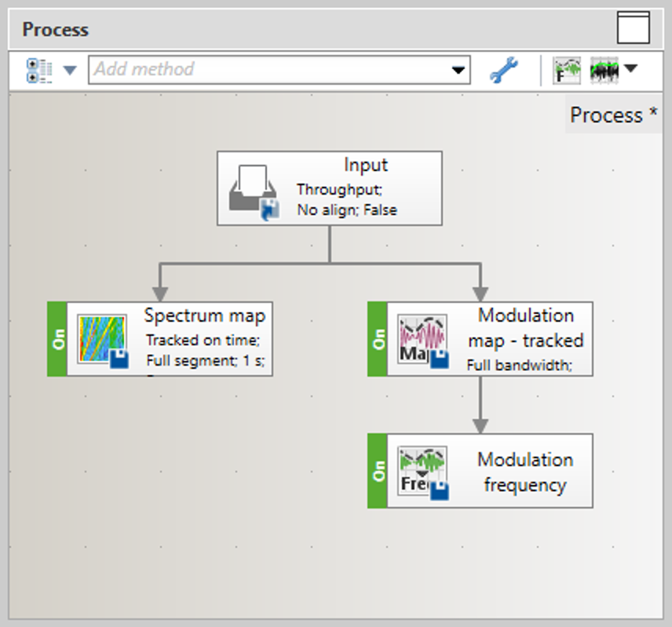Click the Add method text field
This screenshot has height=627, width=672.
267,70
